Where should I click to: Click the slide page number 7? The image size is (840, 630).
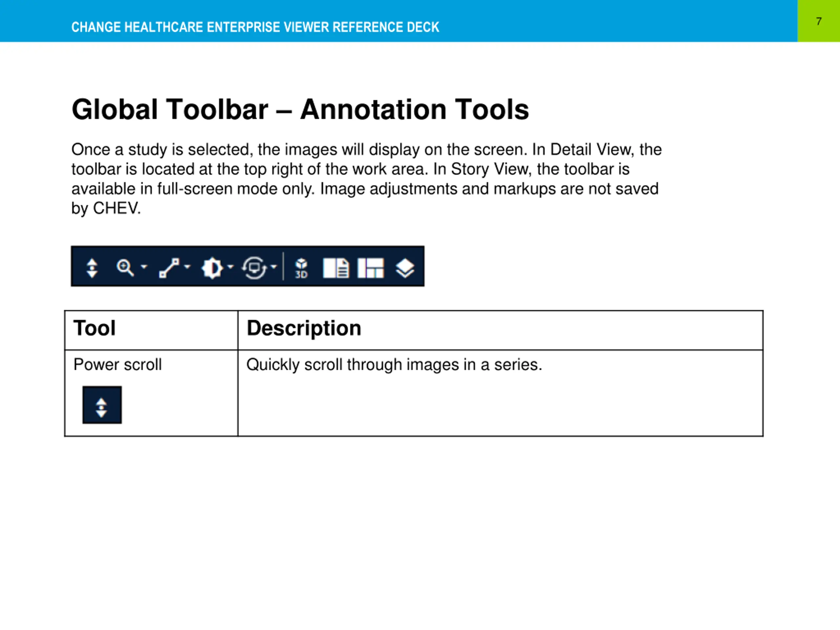pyautogui.click(x=819, y=21)
